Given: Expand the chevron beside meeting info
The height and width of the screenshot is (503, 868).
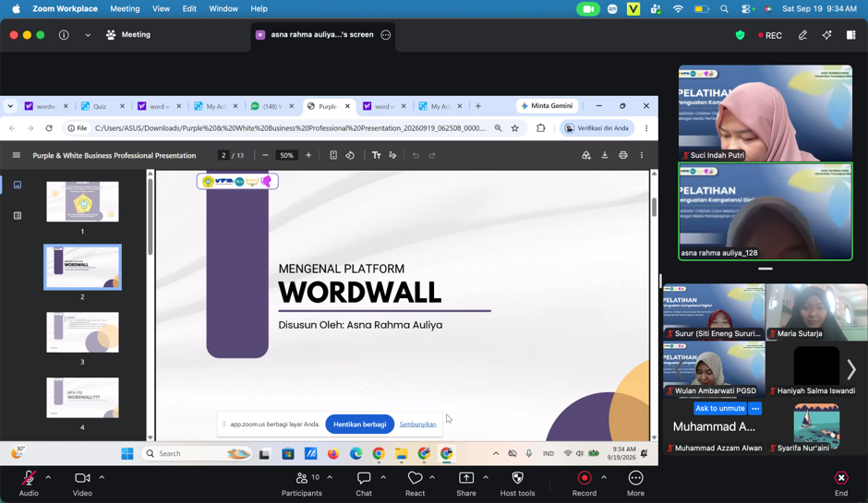Looking at the screenshot, I should (x=88, y=35).
